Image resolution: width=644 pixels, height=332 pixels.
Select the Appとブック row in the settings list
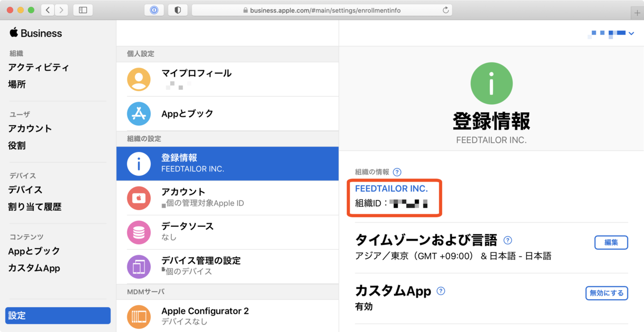click(x=228, y=114)
